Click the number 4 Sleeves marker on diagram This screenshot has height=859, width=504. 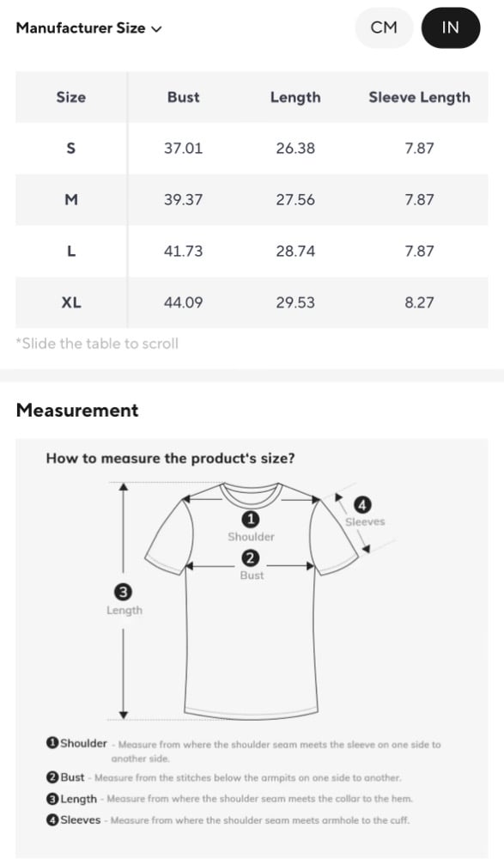click(362, 504)
